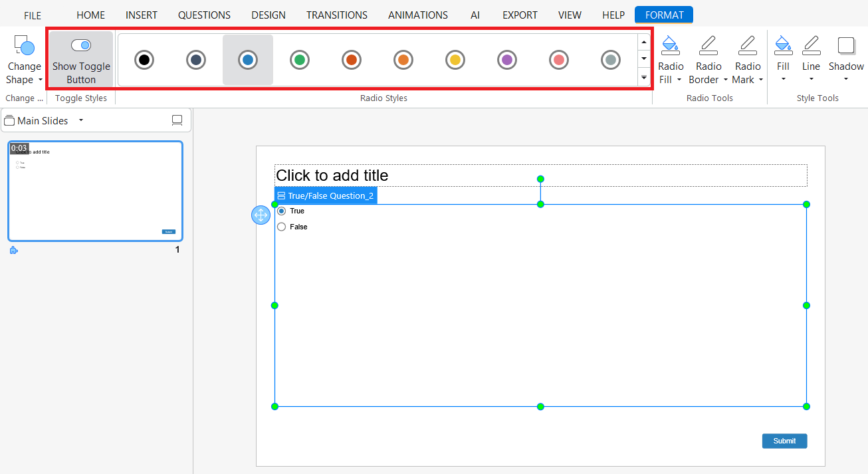Select slide 1 thumbnail in panel

(x=95, y=191)
